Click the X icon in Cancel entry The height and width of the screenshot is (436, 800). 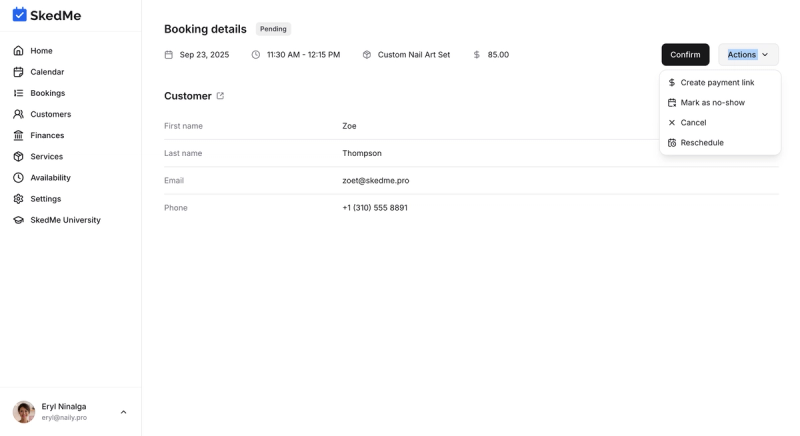(x=672, y=122)
